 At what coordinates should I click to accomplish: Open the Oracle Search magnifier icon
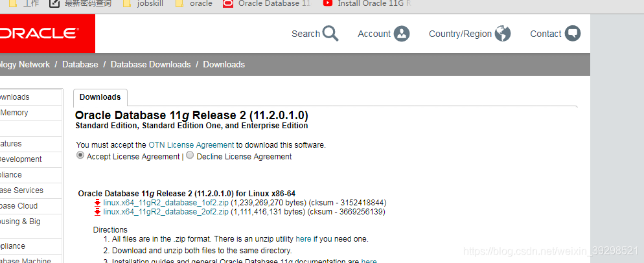330,34
